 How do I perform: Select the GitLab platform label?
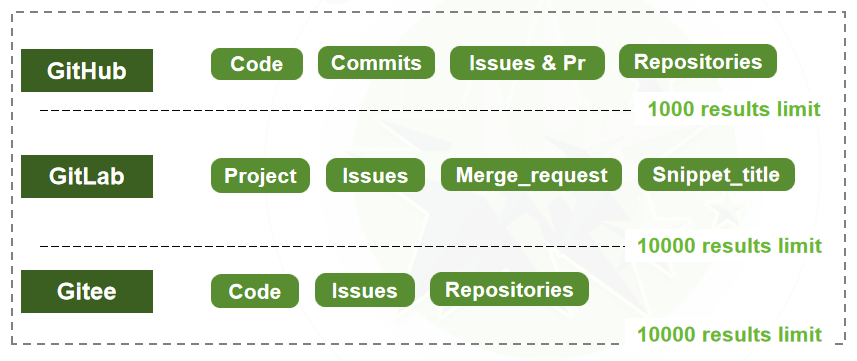click(87, 176)
